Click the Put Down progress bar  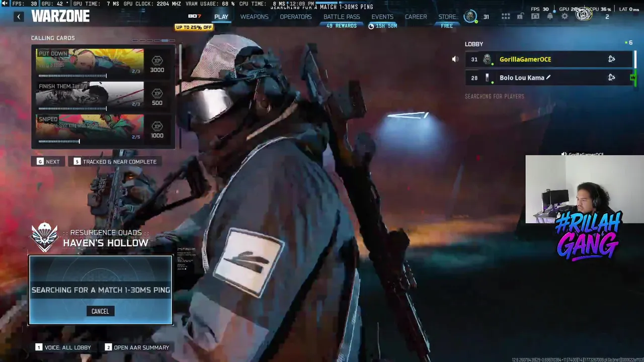click(x=72, y=76)
